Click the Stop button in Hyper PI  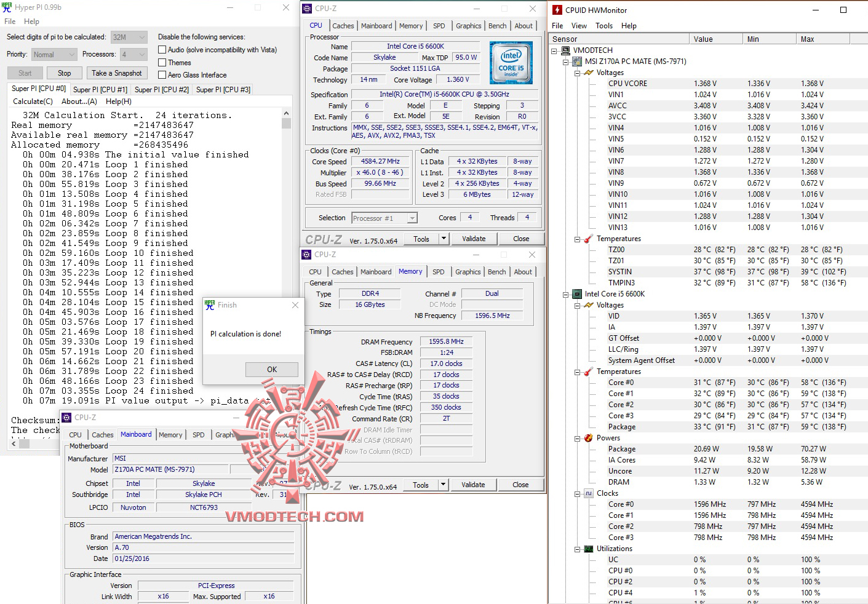[64, 73]
